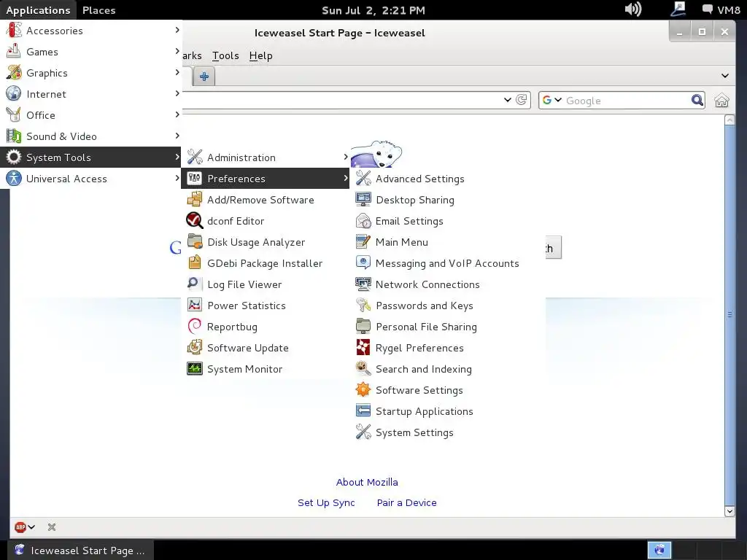Viewport: 747px width, 560px height.
Task: Click the Power Statistics icon
Action: point(194,306)
